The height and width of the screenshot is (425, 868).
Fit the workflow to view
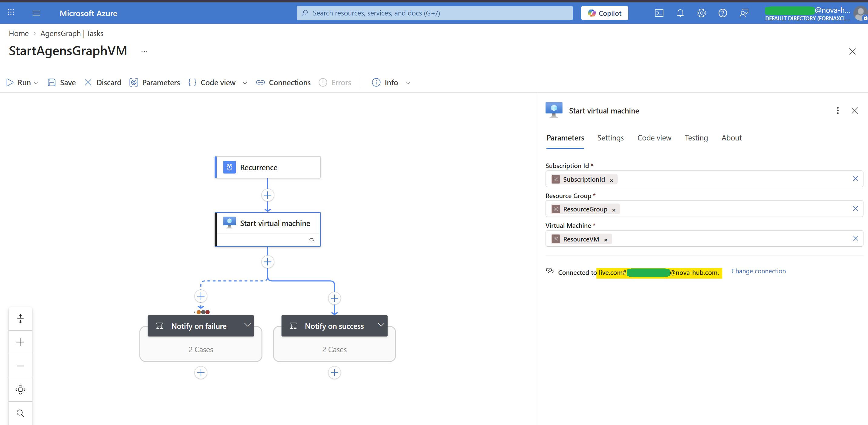pos(20,389)
